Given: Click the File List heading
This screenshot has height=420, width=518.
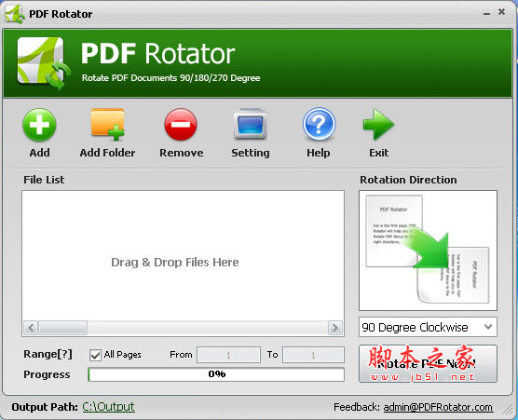Looking at the screenshot, I should pyautogui.click(x=44, y=180).
